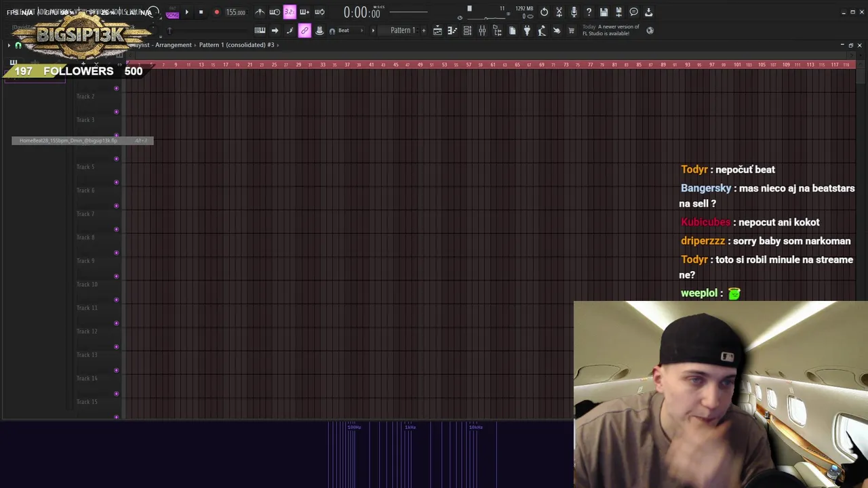
Task: Disable the highlighted pink link icon
Action: coord(304,30)
